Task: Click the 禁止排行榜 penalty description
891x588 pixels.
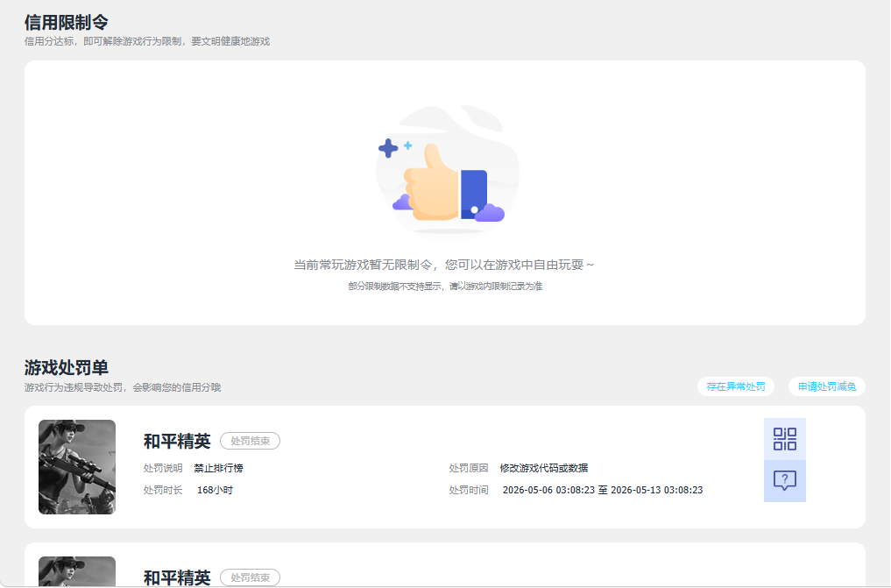Action: coord(219,468)
